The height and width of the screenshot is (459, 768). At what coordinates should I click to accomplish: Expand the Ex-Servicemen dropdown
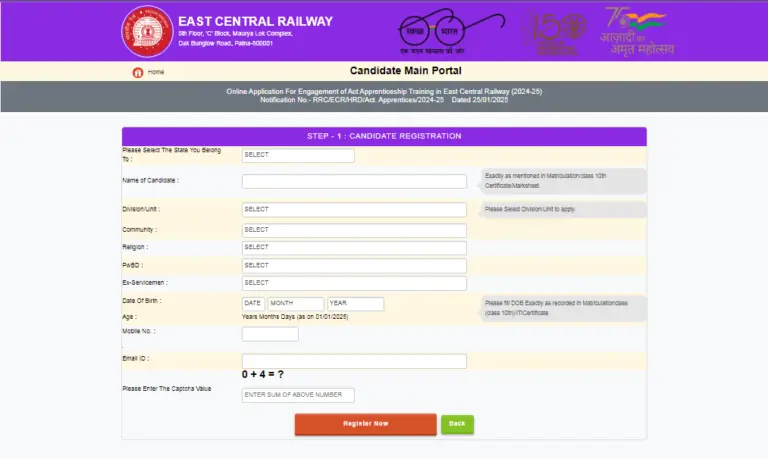click(354, 283)
